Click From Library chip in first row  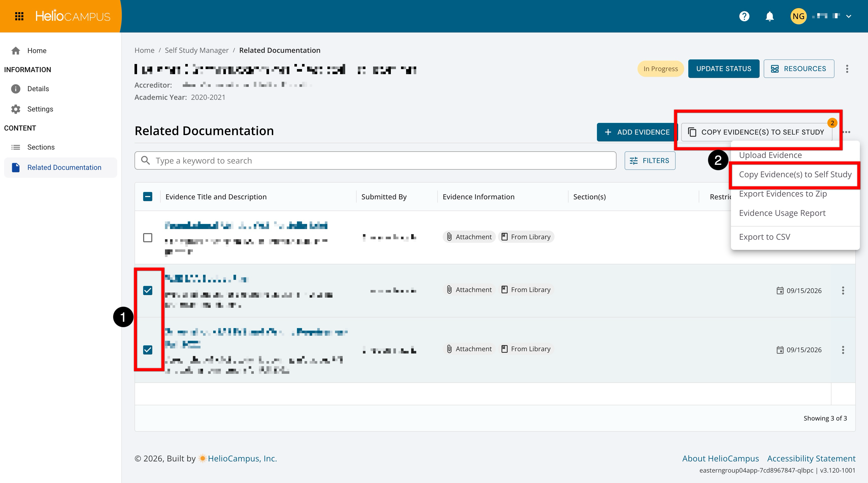point(526,237)
